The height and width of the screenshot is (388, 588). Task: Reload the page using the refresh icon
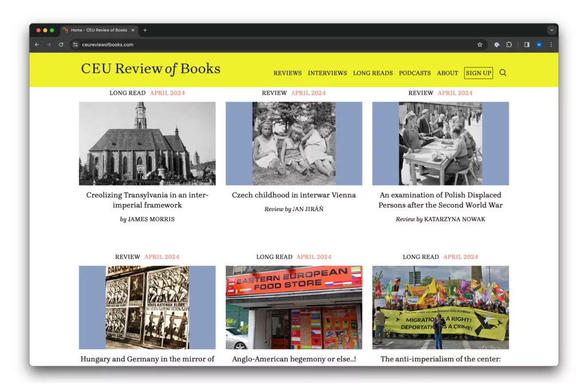click(61, 45)
